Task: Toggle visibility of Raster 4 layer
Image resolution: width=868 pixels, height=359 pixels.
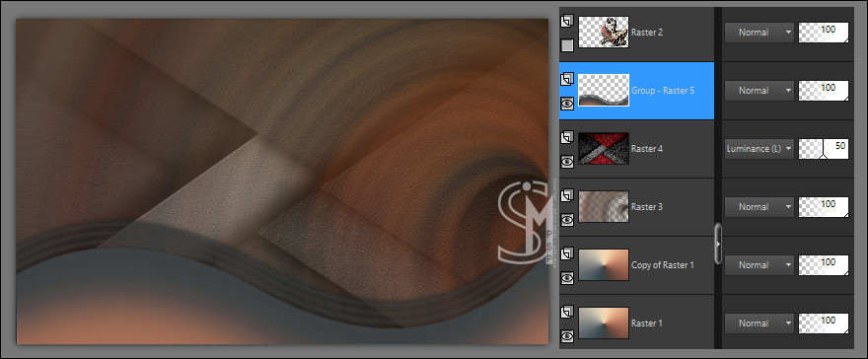Action: click(x=567, y=162)
